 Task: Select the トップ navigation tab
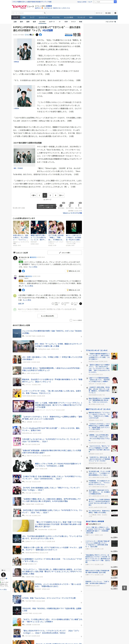(16, 17)
